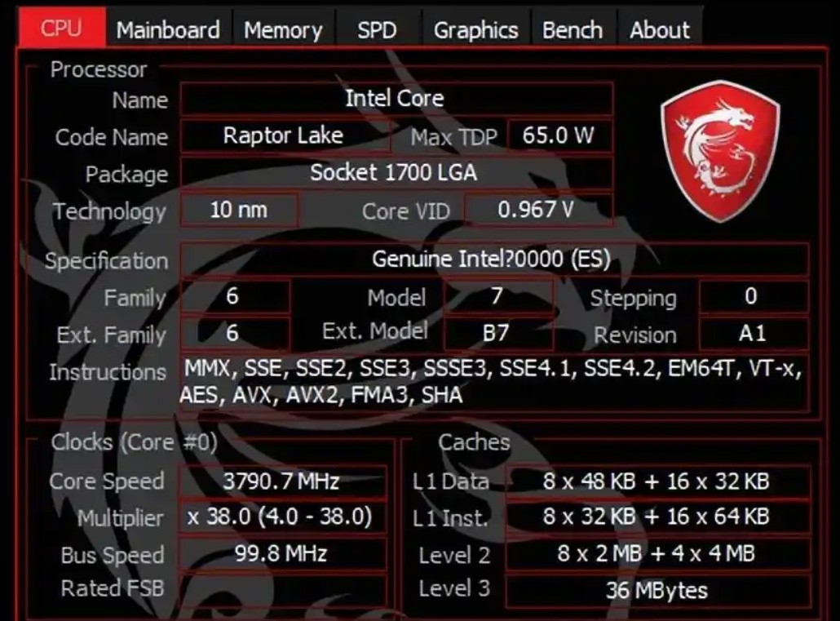Select the Core VID value 0.967 V
Screen dimensions: 840x621
(x=538, y=210)
